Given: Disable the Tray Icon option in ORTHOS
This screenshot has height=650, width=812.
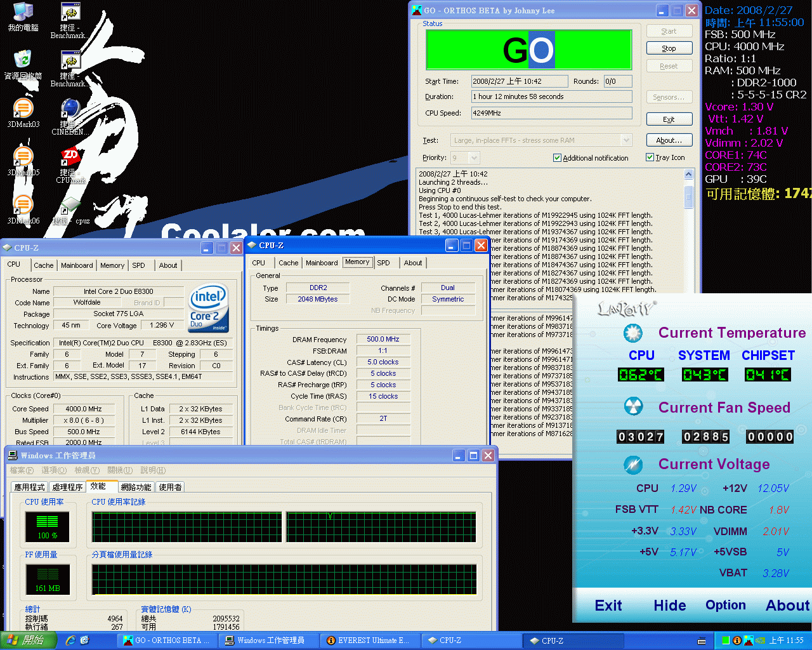Looking at the screenshot, I should tap(650, 157).
